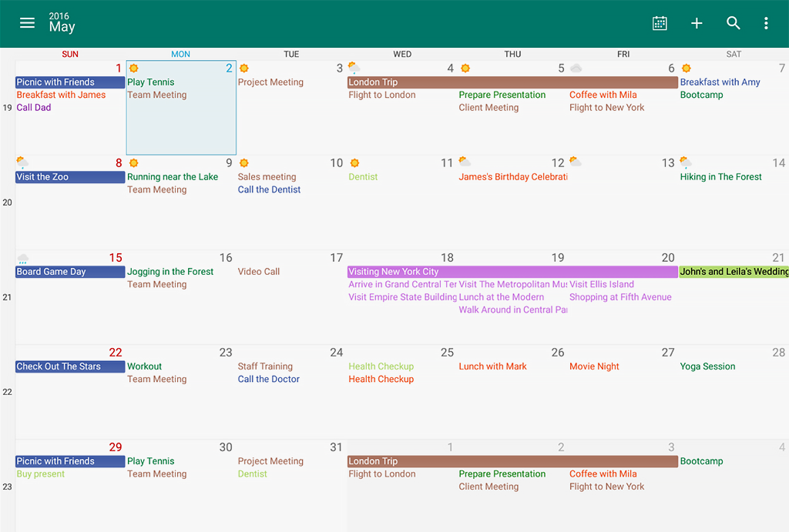Select the SAT weekday column header
This screenshot has height=532, width=789.
tap(734, 54)
